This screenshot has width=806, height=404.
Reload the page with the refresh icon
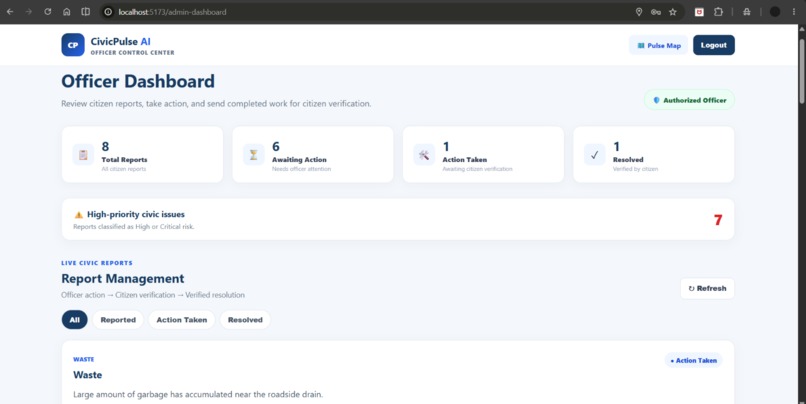[x=48, y=12]
